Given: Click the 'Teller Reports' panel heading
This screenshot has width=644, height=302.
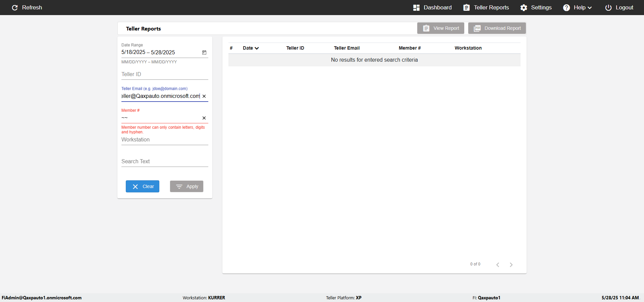Looking at the screenshot, I should 144,28.
